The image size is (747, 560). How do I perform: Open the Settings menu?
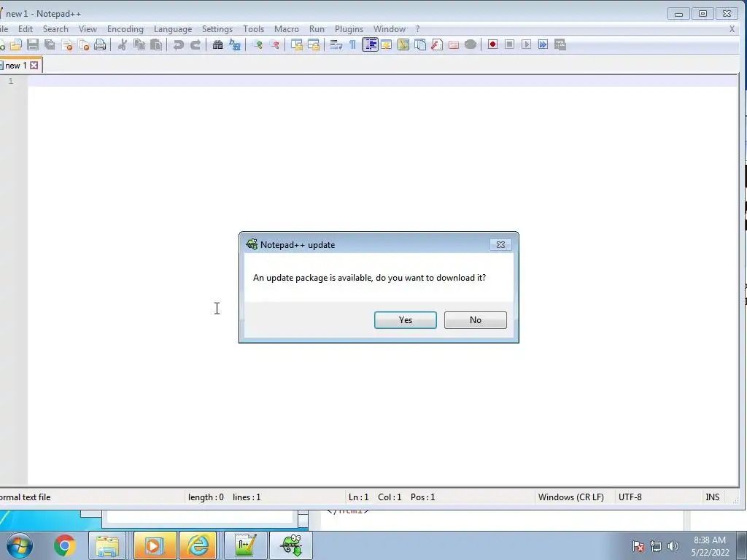click(217, 29)
